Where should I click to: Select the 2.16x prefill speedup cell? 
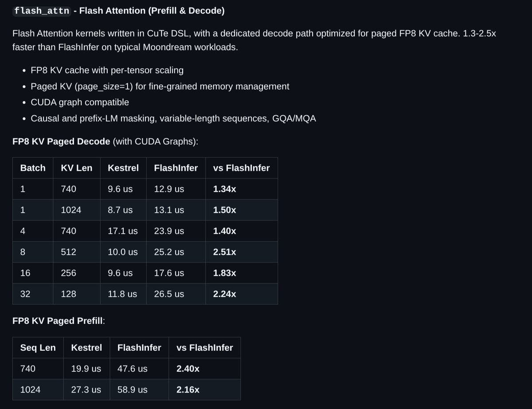[188, 390]
